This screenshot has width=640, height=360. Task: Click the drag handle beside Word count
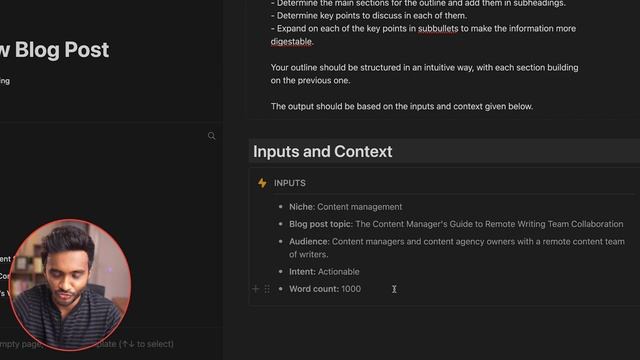267,289
